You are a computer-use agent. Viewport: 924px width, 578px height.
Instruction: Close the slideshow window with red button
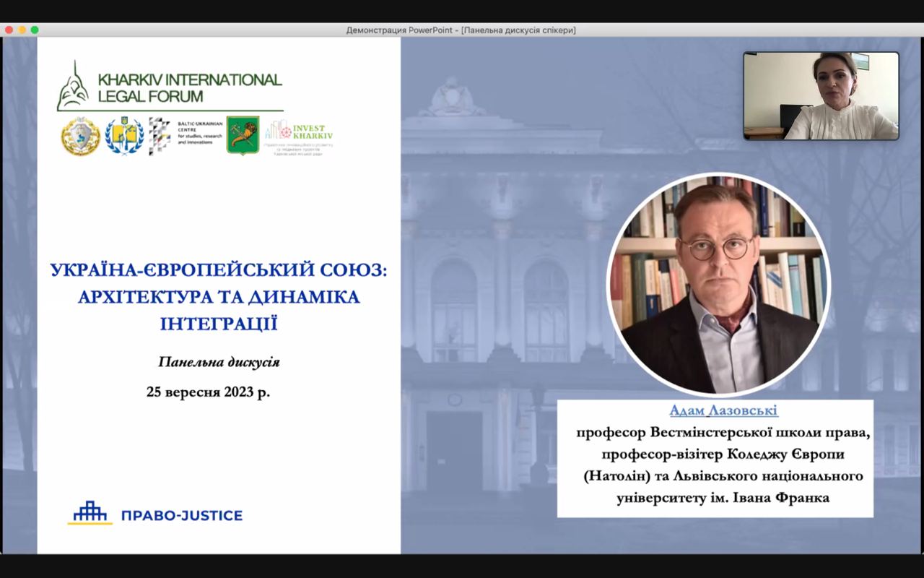tap(9, 30)
